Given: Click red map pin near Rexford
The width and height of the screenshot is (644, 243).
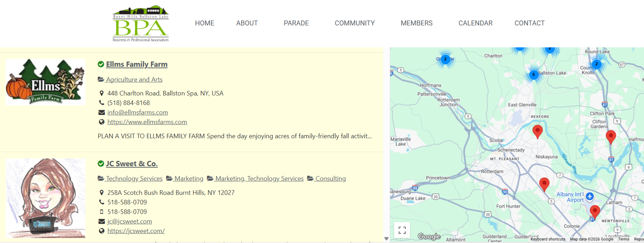Looking at the screenshot, I should [x=537, y=131].
